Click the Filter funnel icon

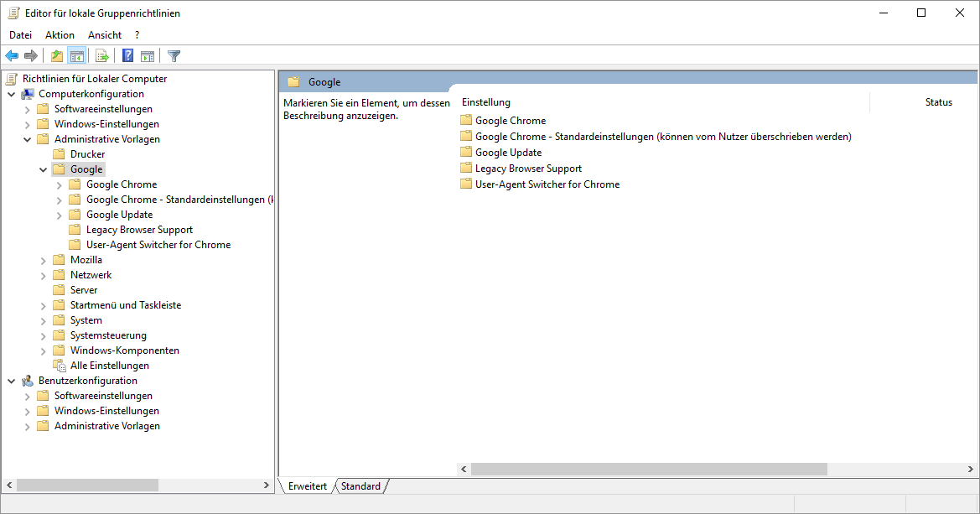point(174,56)
